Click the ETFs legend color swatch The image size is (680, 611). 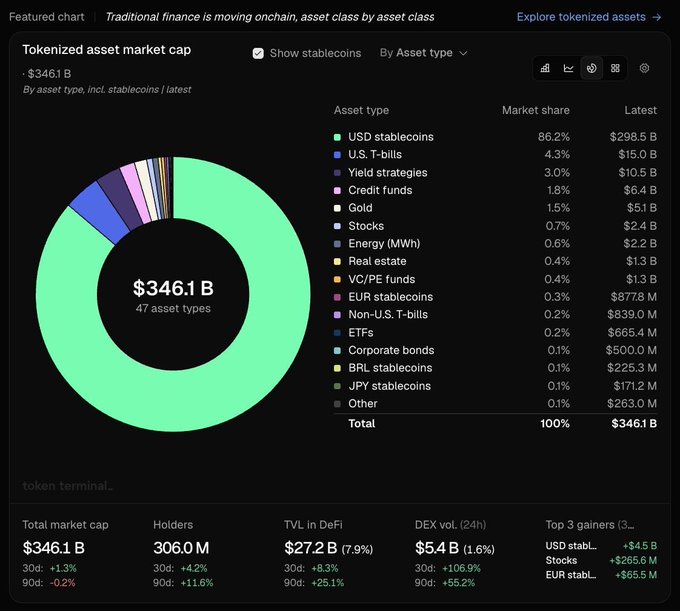[x=337, y=333]
